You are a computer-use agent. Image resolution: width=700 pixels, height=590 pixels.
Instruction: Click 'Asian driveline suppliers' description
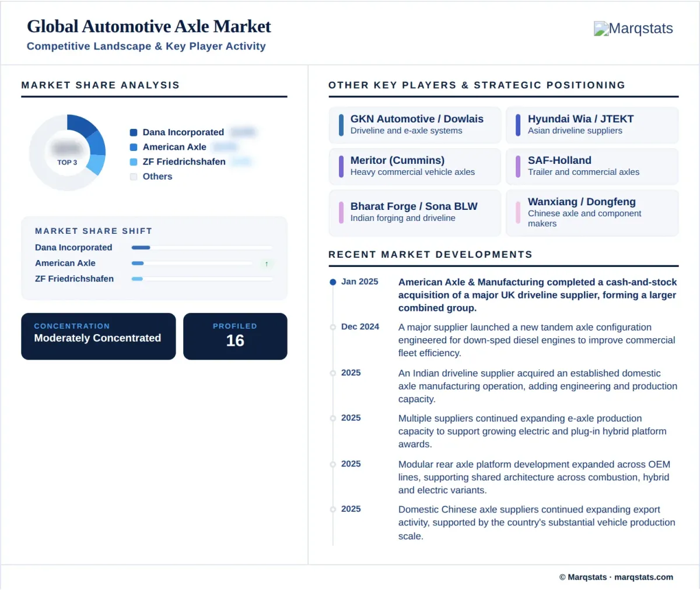coord(575,131)
